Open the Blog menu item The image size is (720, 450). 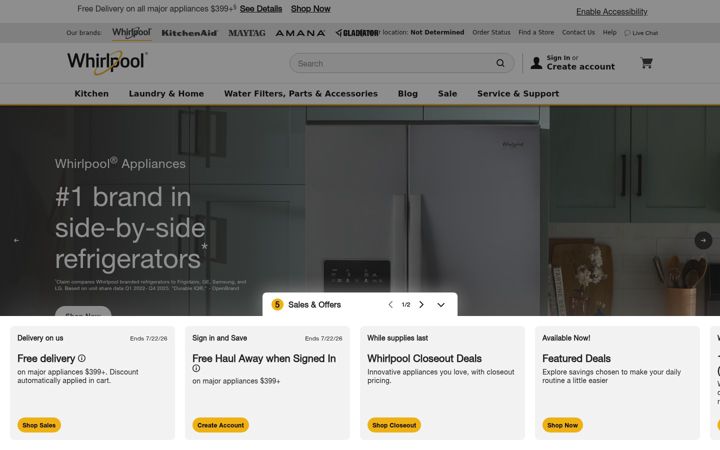point(408,94)
